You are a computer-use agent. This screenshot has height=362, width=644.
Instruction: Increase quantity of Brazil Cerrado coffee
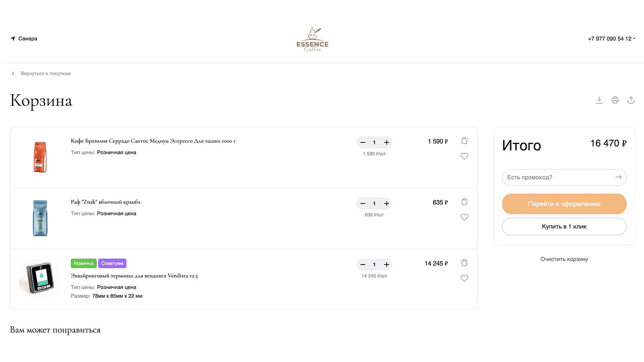(386, 142)
